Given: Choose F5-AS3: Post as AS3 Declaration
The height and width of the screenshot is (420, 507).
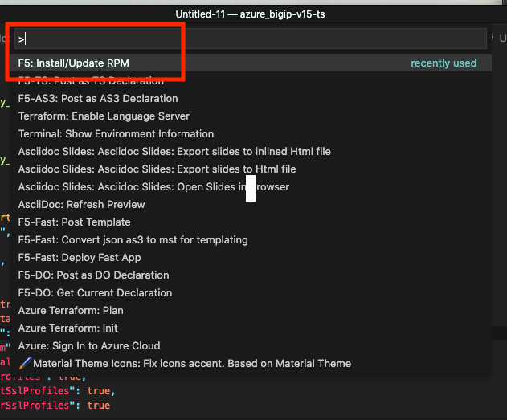Looking at the screenshot, I should [x=98, y=98].
